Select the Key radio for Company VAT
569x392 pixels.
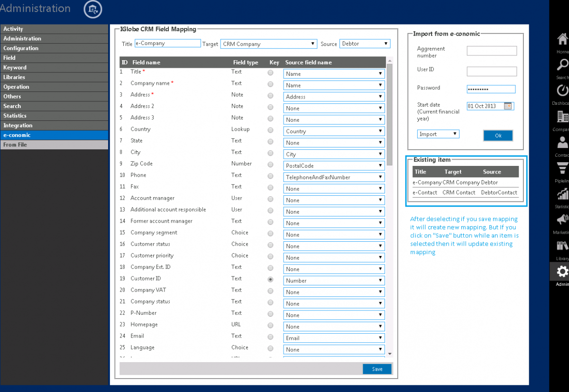[270, 291]
